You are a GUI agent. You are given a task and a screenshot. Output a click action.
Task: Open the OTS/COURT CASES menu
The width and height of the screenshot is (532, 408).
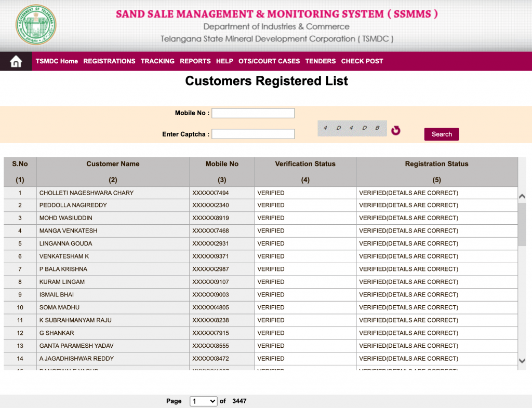coord(269,61)
